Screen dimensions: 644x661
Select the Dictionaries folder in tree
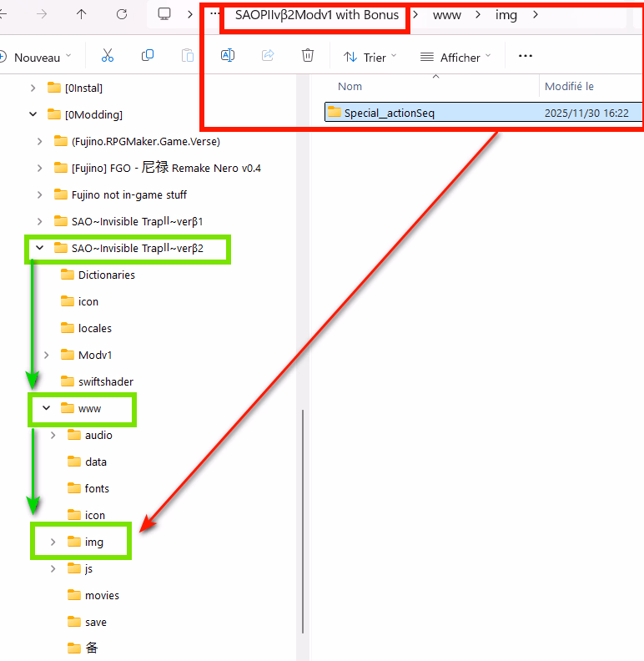[106, 275]
